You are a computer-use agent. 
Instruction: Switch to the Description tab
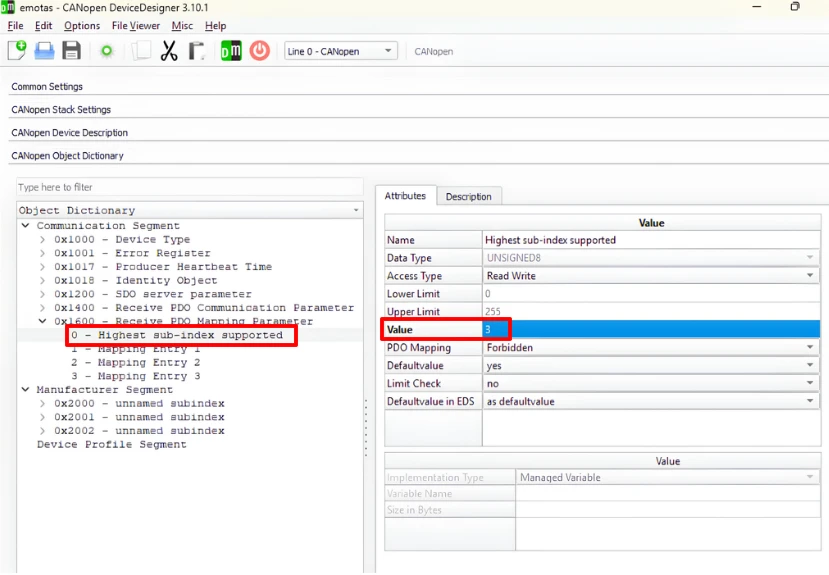point(468,197)
